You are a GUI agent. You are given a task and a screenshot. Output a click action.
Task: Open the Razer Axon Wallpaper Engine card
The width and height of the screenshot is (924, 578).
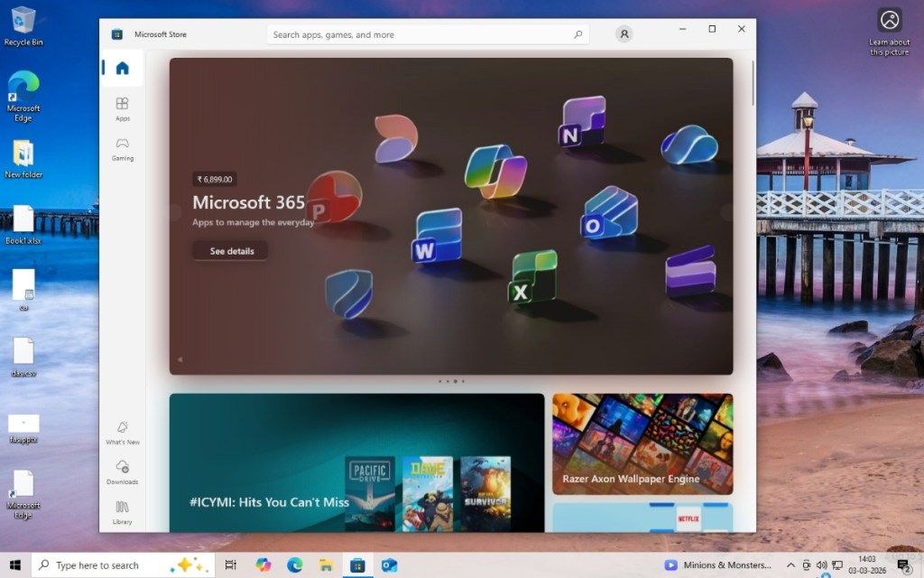642,443
